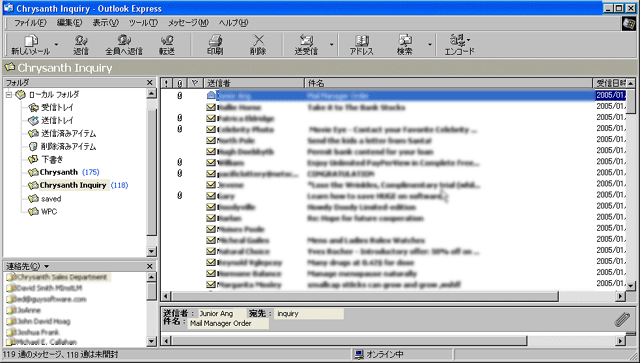Sort by the priority (!) column header

(x=166, y=83)
